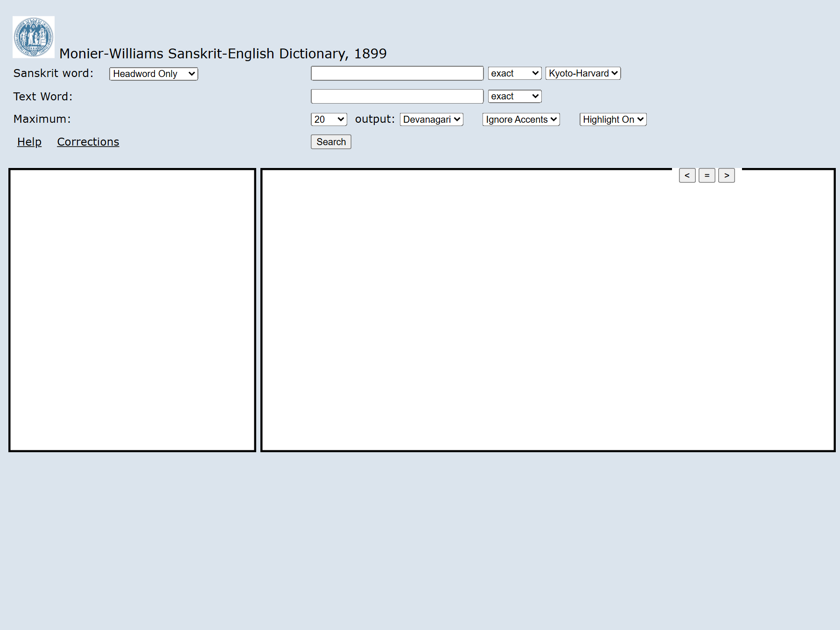This screenshot has width=840, height=630.
Task: Open the Maximum 20 results dropdown
Action: 329,119
